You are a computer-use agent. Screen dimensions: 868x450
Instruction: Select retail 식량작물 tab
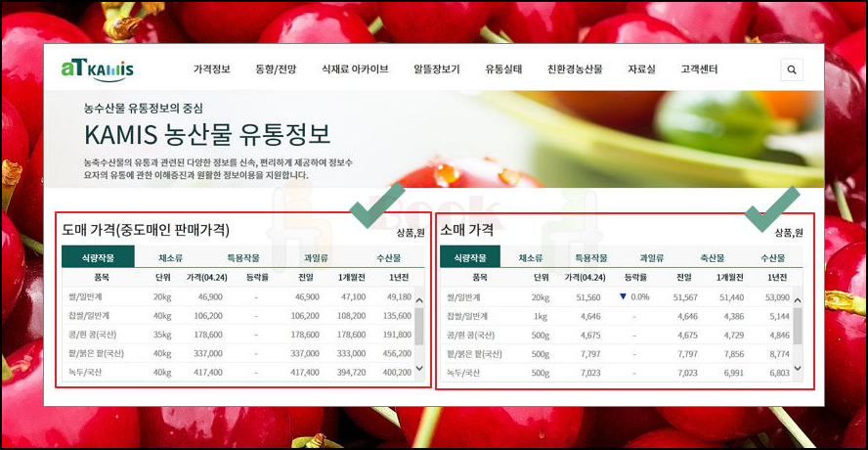(x=470, y=257)
